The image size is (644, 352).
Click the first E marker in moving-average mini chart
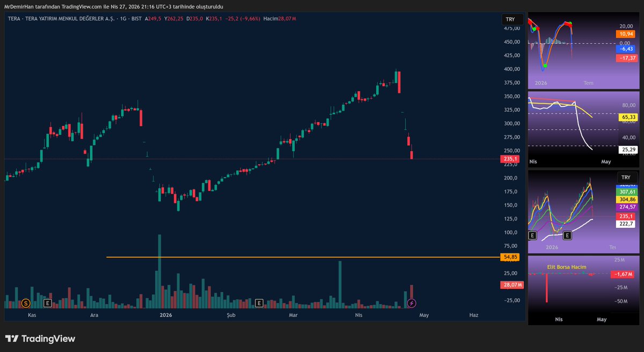533,235
